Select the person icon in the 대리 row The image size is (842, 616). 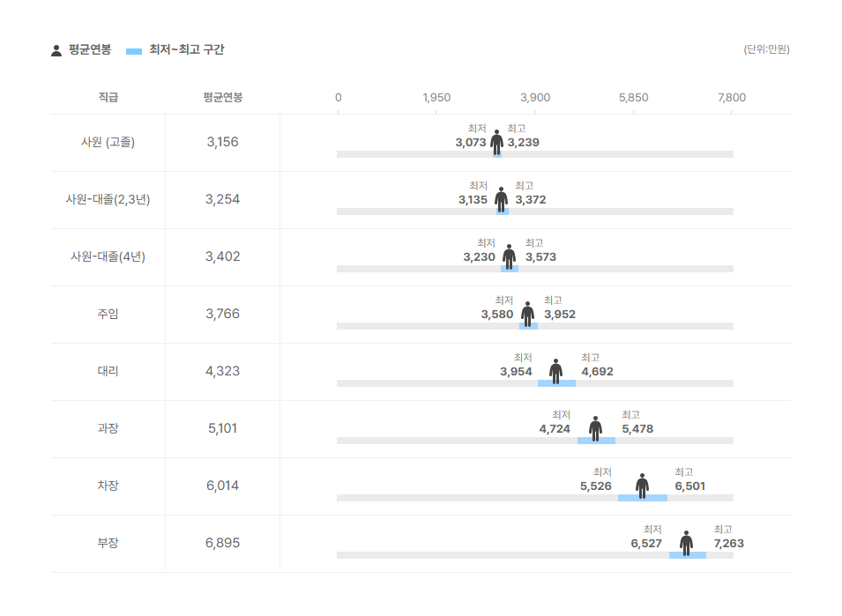click(x=556, y=370)
